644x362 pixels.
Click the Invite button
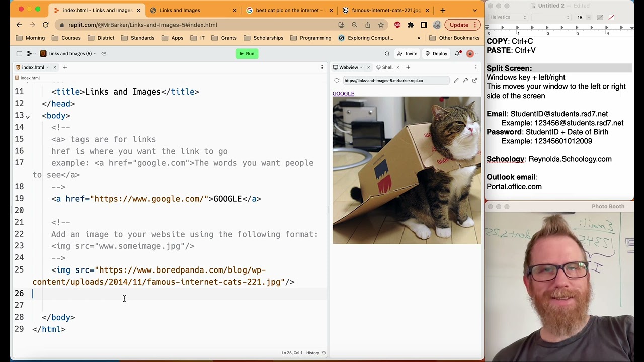(407, 54)
